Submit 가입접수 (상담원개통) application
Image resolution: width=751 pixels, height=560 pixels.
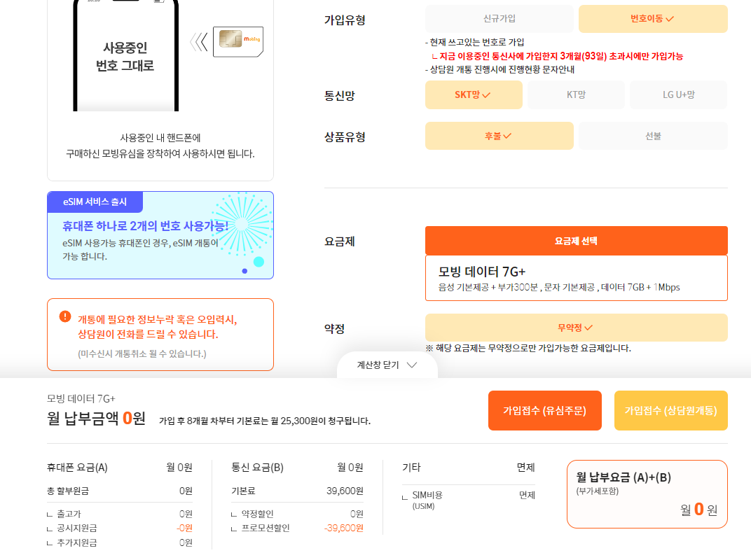click(670, 411)
